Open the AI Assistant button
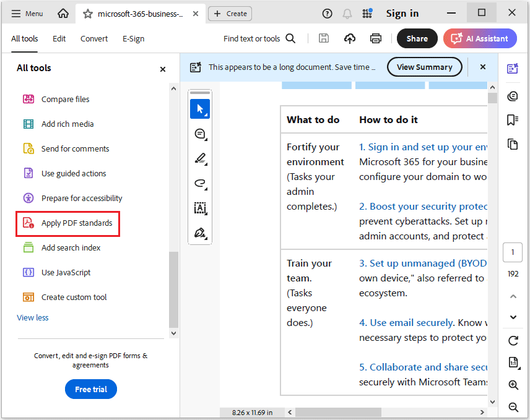The width and height of the screenshot is (530, 420). (480, 38)
